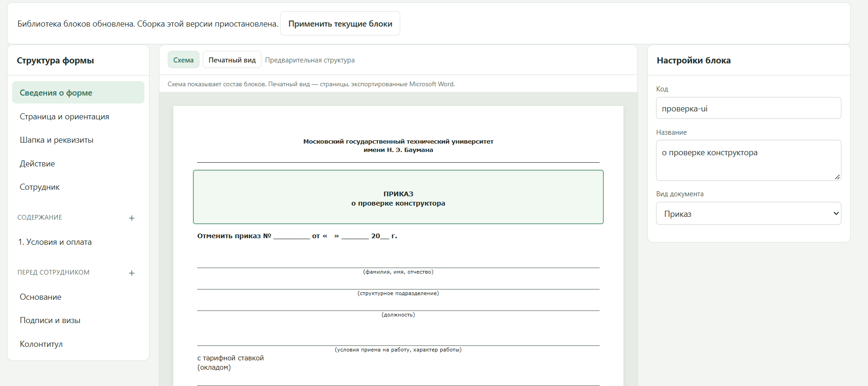Select the ПРИКАЗ title block in preview
Image resolution: width=868 pixels, height=386 pixels.
[x=398, y=197]
